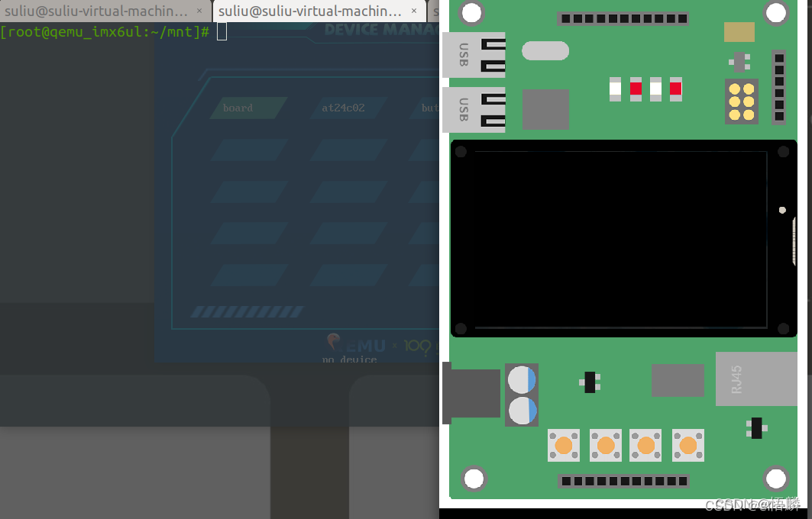This screenshot has width=812, height=519.
Task: Push the third orange tactile button from the left
Action: [645, 445]
